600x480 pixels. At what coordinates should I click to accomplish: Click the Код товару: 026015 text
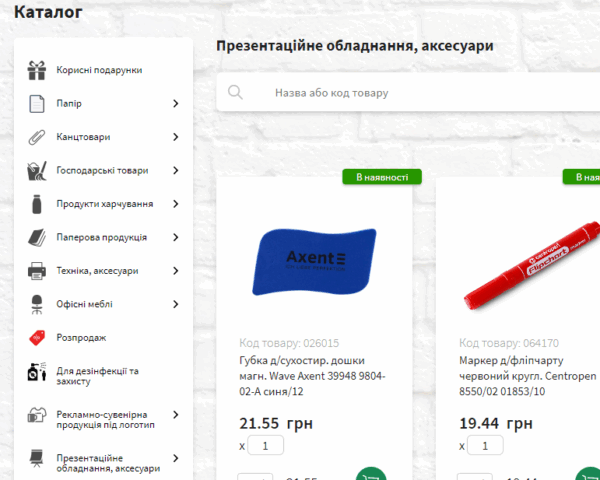coord(289,343)
